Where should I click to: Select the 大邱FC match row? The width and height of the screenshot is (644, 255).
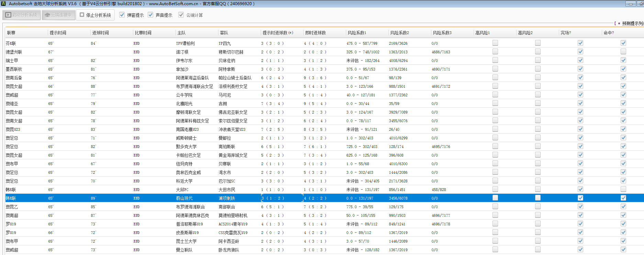pos(182,190)
